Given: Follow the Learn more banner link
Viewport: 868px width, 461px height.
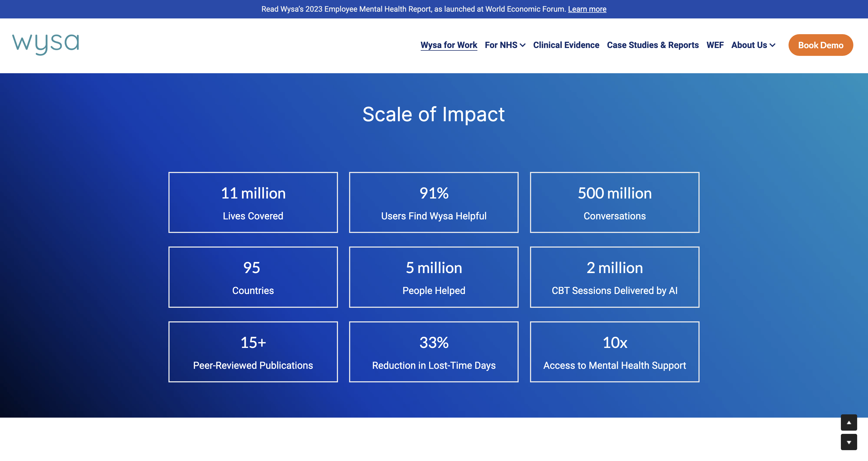Looking at the screenshot, I should [587, 9].
